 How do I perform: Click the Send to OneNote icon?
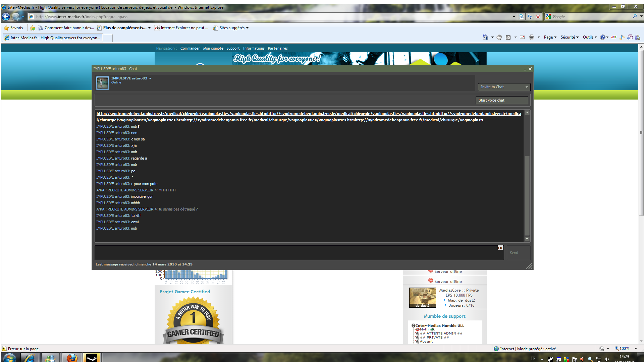(630, 37)
